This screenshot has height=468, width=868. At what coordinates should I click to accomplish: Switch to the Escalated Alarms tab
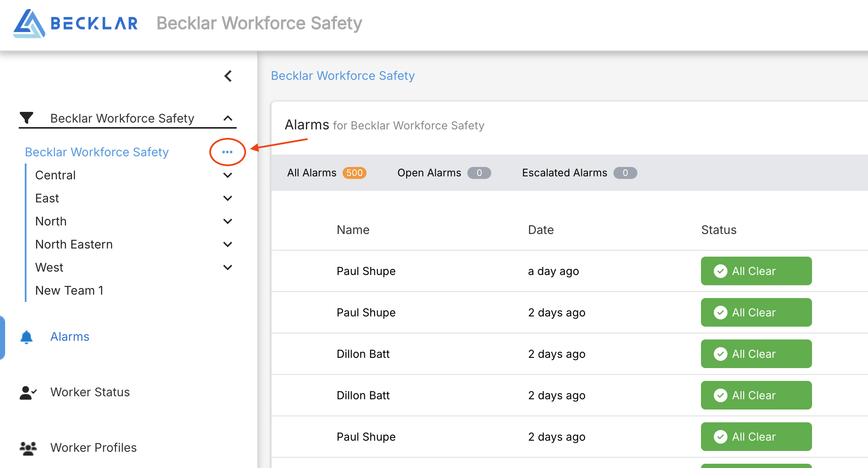(580, 173)
